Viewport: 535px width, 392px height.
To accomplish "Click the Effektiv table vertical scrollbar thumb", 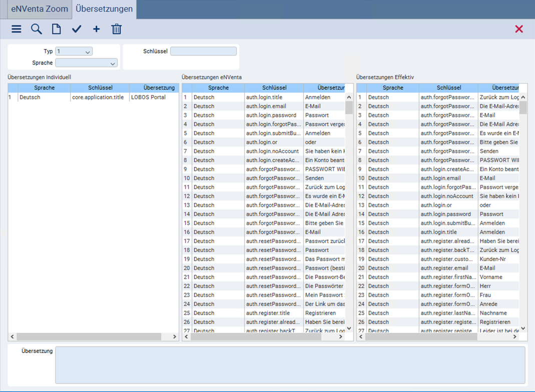I will 523,107.
